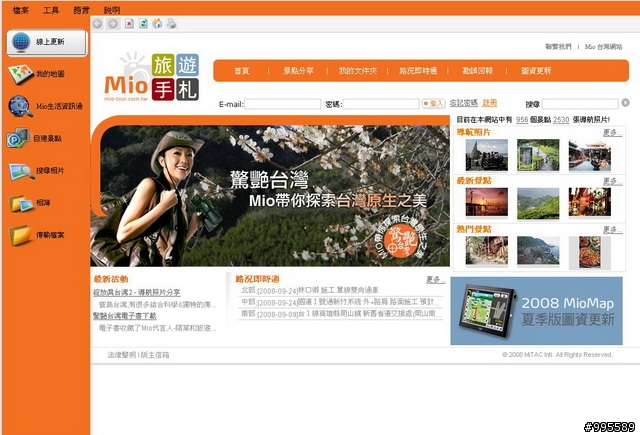This screenshot has width=640, height=435.
Task: Open food dish thumbnail in 熱門景點 row
Action: [x=590, y=252]
